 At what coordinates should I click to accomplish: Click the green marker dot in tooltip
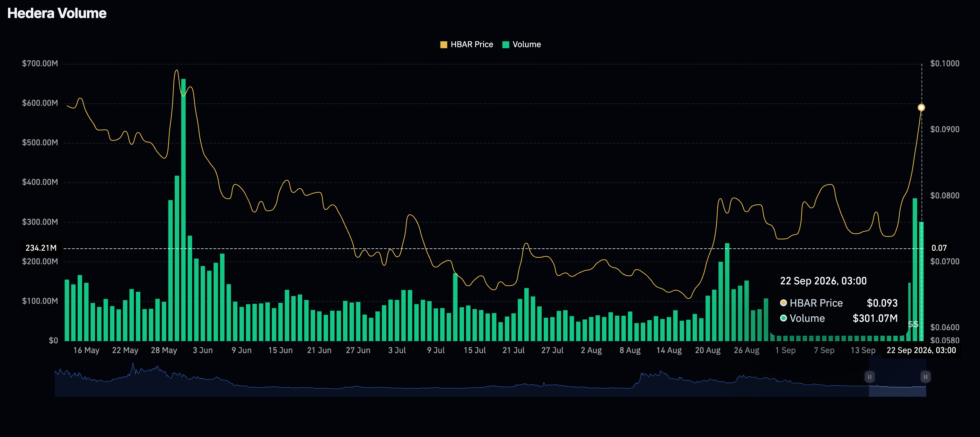click(x=783, y=318)
